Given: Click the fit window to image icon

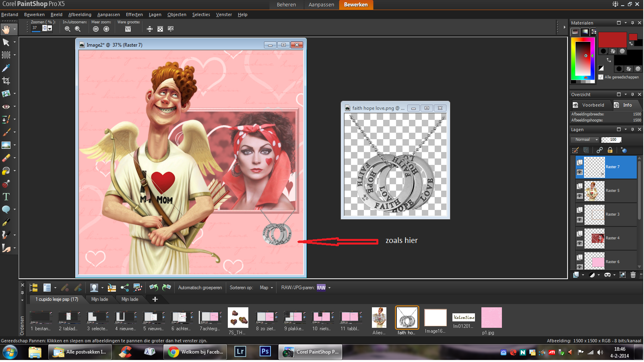Looking at the screenshot, I should (150, 29).
